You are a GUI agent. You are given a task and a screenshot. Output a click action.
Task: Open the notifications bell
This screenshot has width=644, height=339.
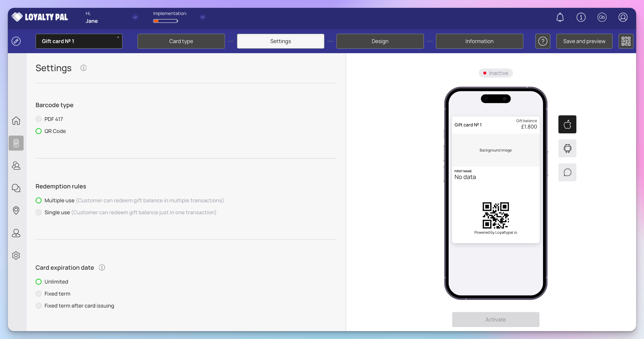[x=560, y=17]
